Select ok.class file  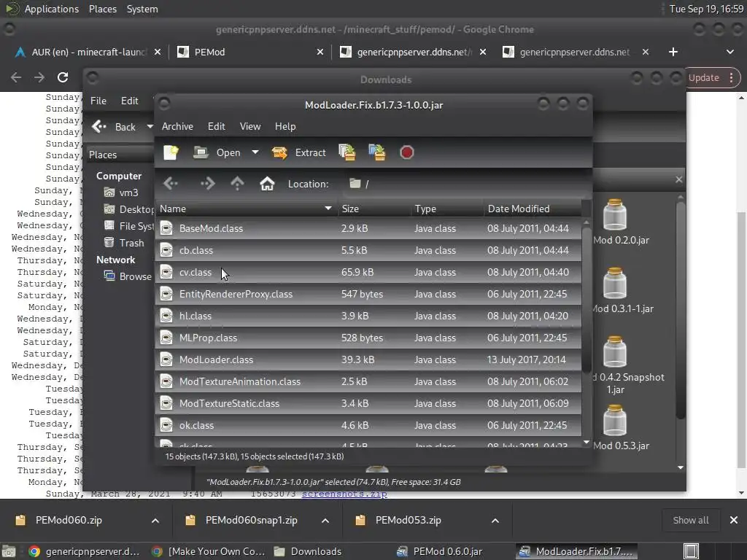368,425
